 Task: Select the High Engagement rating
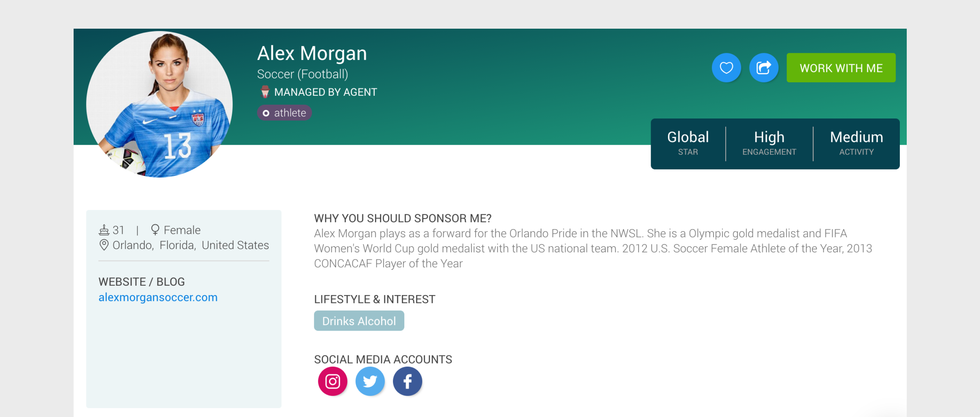click(x=769, y=143)
